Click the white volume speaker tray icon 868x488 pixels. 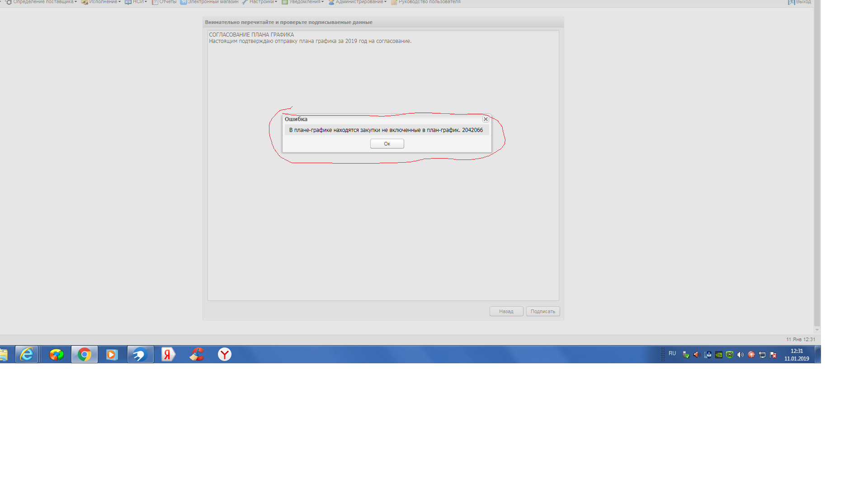tap(741, 355)
